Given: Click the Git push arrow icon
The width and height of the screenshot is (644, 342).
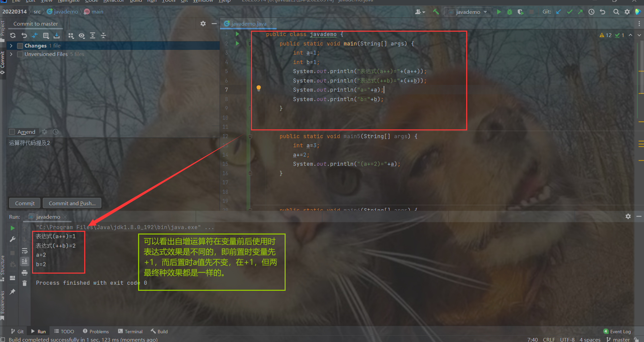Looking at the screenshot, I should [580, 12].
